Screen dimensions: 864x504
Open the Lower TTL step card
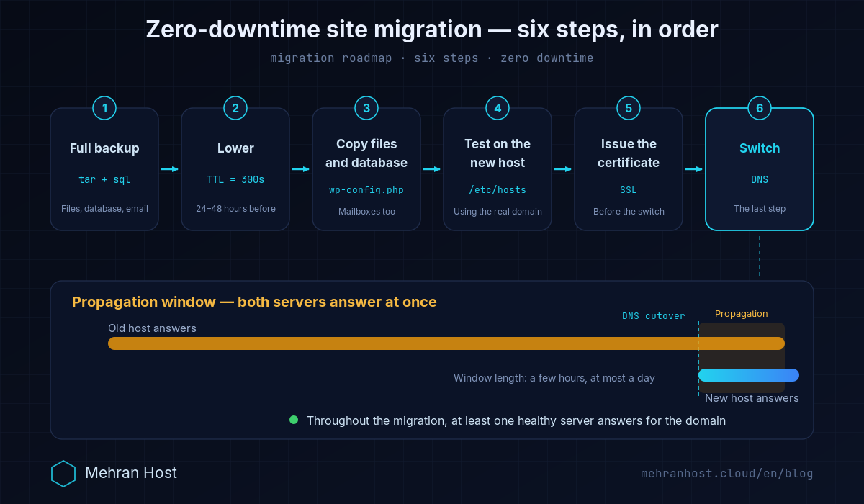235,169
